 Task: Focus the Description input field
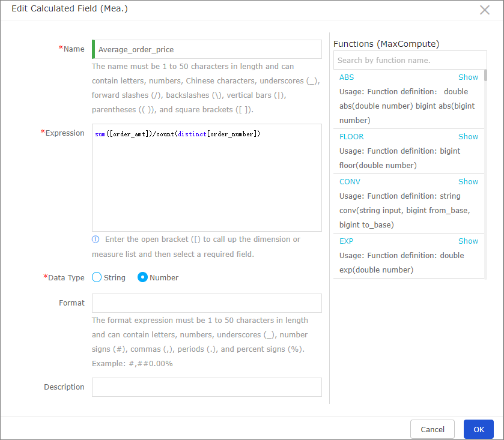(207, 387)
